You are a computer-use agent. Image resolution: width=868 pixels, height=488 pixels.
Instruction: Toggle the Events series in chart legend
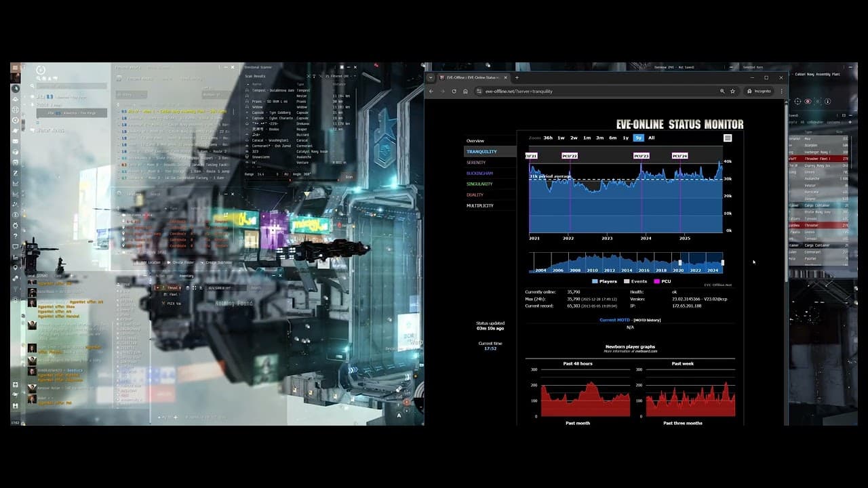point(635,281)
